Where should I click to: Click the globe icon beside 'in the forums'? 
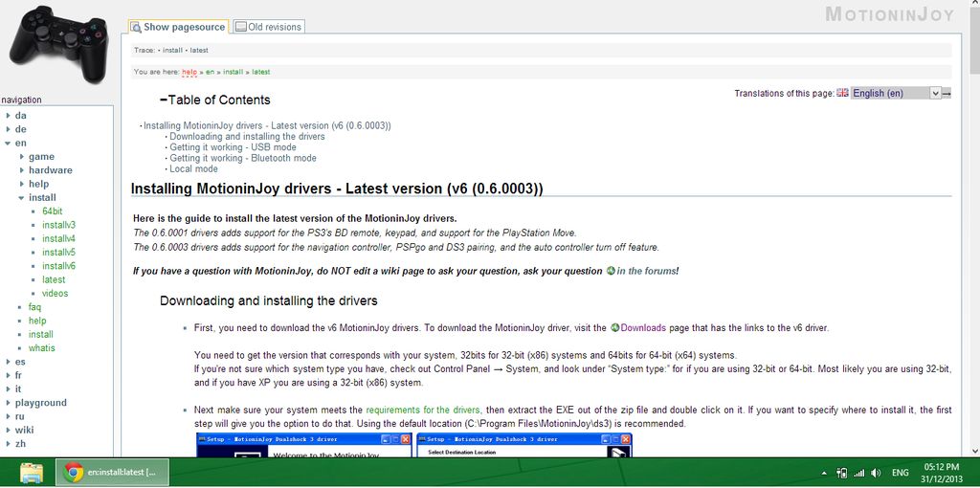[x=611, y=271]
